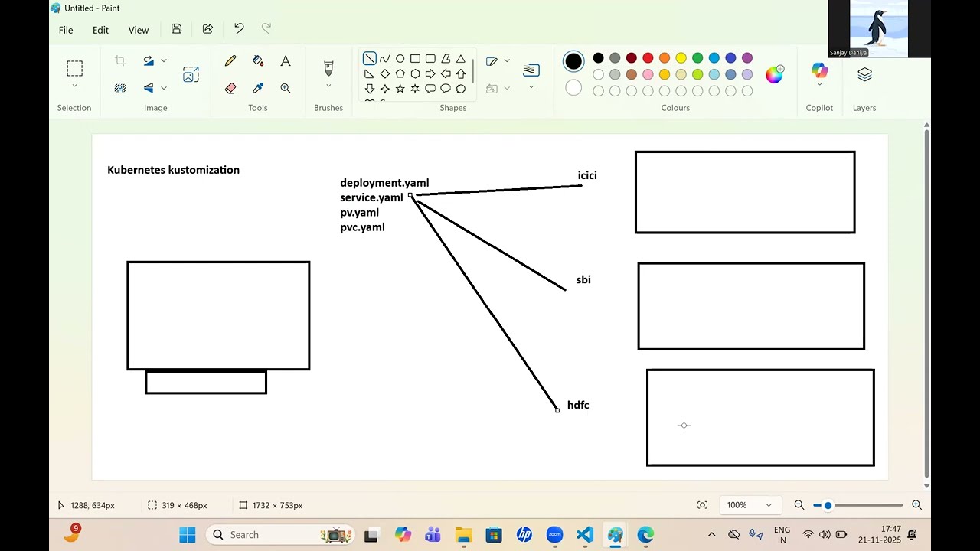This screenshot has width=980, height=551.
Task: Pick the purple colour swatch
Action: click(x=747, y=58)
